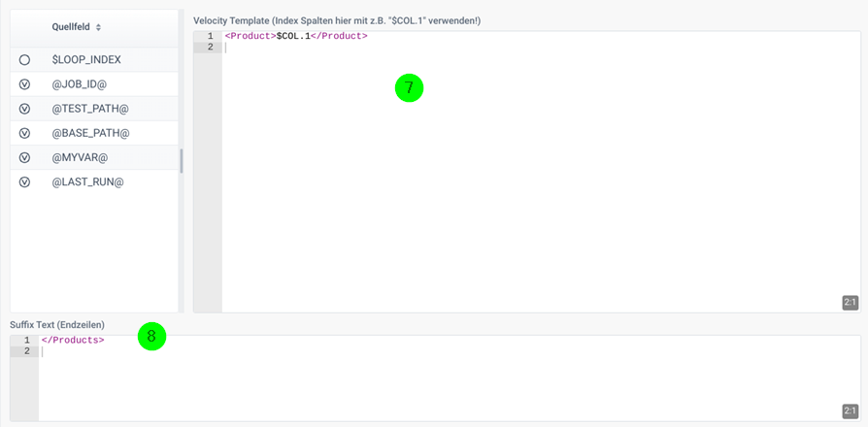
Task: Click line number 1 in Suffix Text gutter
Action: tap(26, 341)
